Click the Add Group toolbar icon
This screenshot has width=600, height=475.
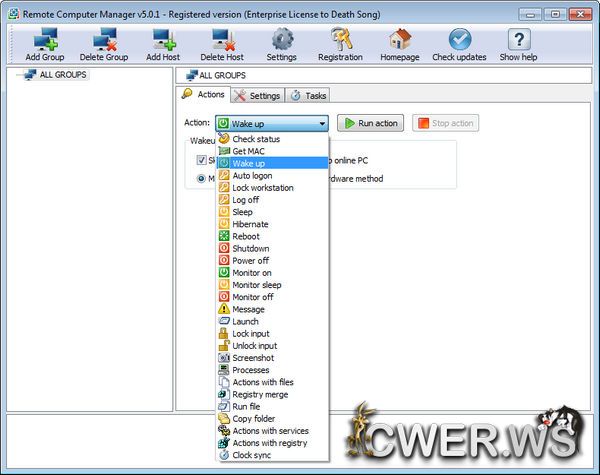click(x=45, y=40)
